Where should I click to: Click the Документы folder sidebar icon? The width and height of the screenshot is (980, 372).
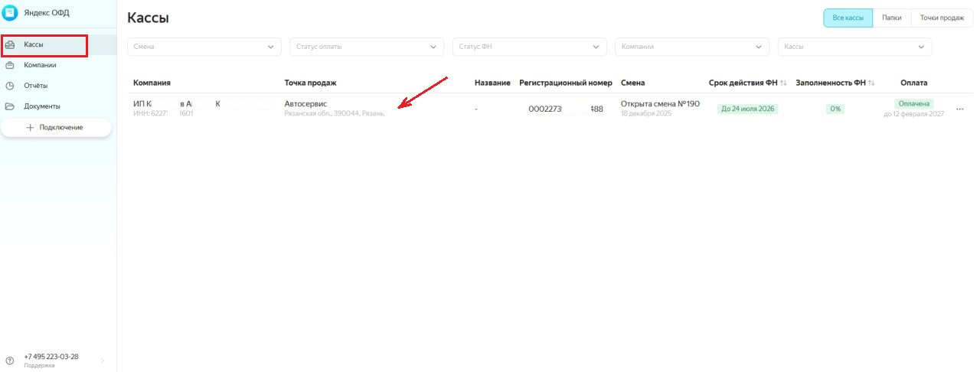point(10,106)
